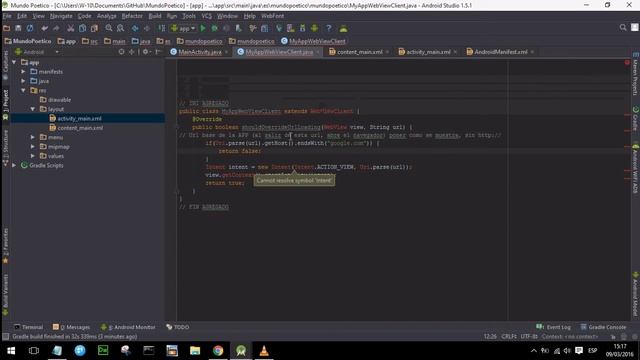Click the Debug app bug icon
Image resolution: width=640 pixels, height=360 pixels.
coord(214,28)
